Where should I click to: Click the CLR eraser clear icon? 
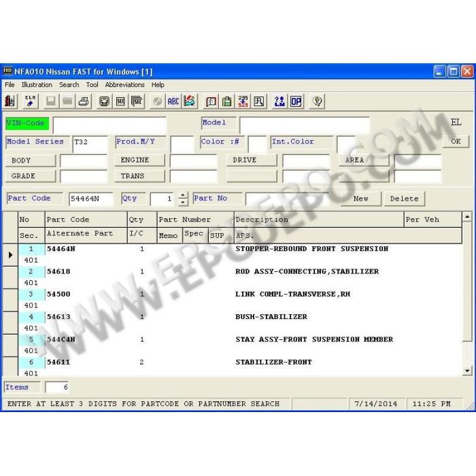[x=30, y=101]
